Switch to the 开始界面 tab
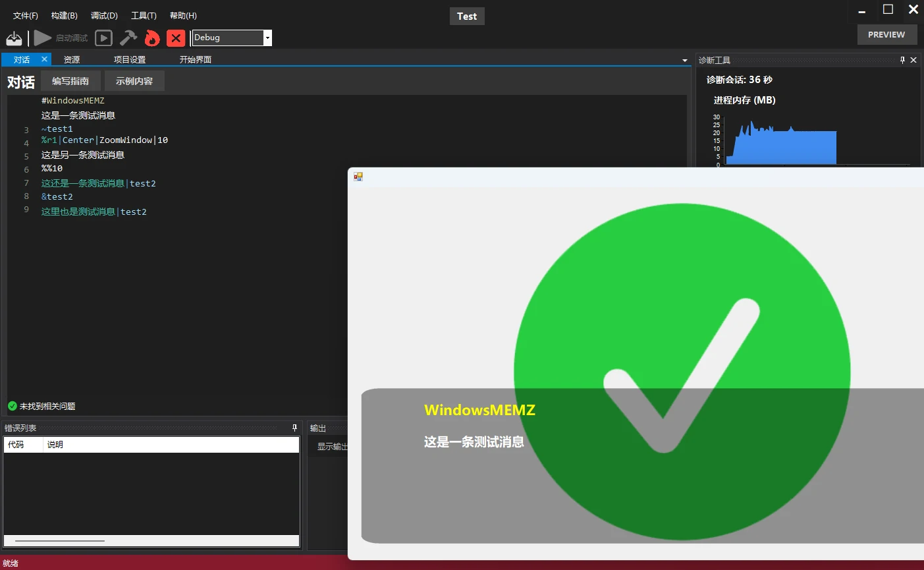Viewport: 924px width, 570px height. pos(196,59)
